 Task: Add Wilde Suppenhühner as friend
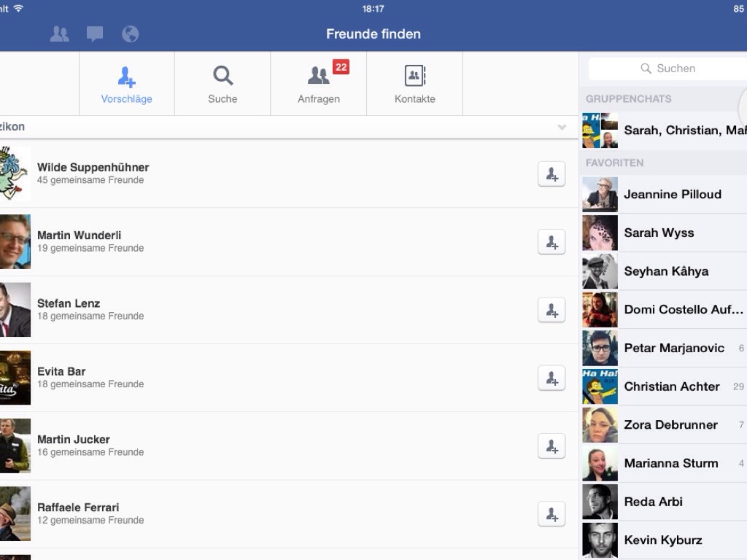(x=551, y=174)
